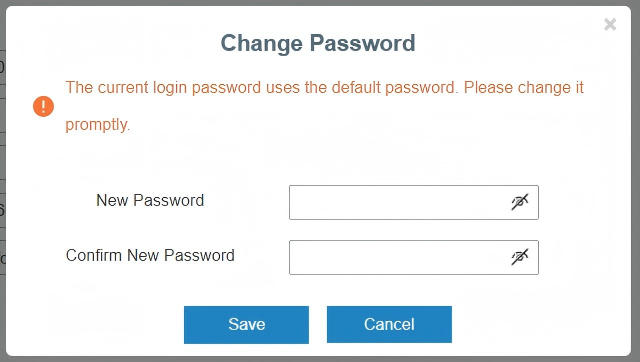
Task: Select the slashed-eye icon beside New Password
Action: (520, 202)
